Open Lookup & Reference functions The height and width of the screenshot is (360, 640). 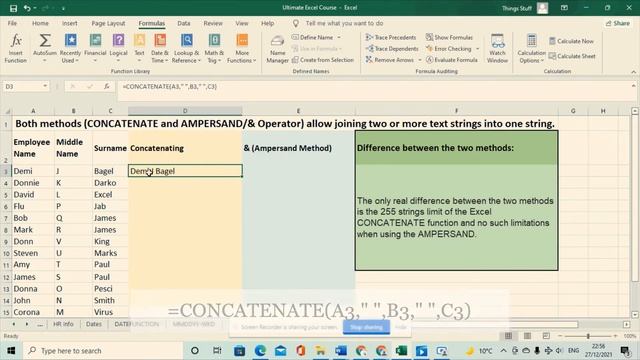(187, 49)
